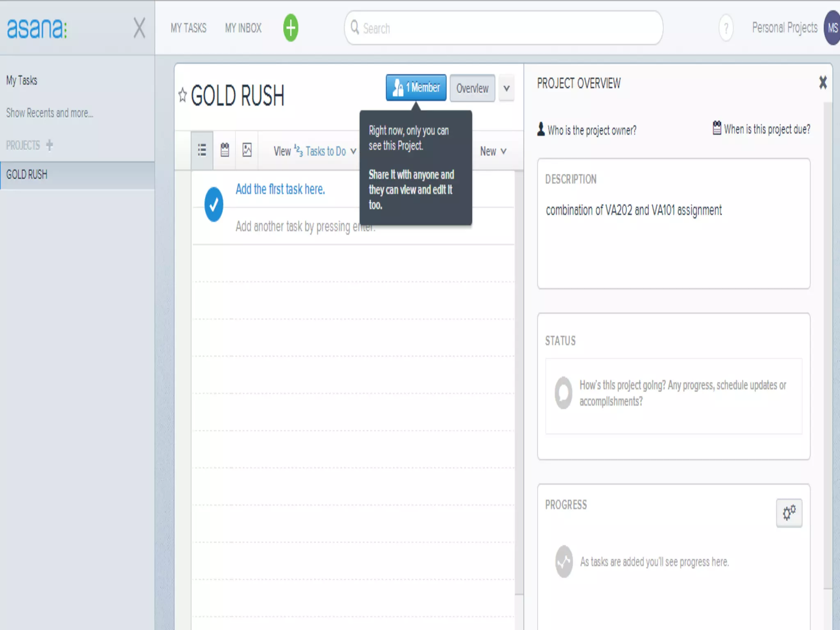Switch to calendar view icon
The width and height of the screenshot is (840, 630).
[x=225, y=150]
